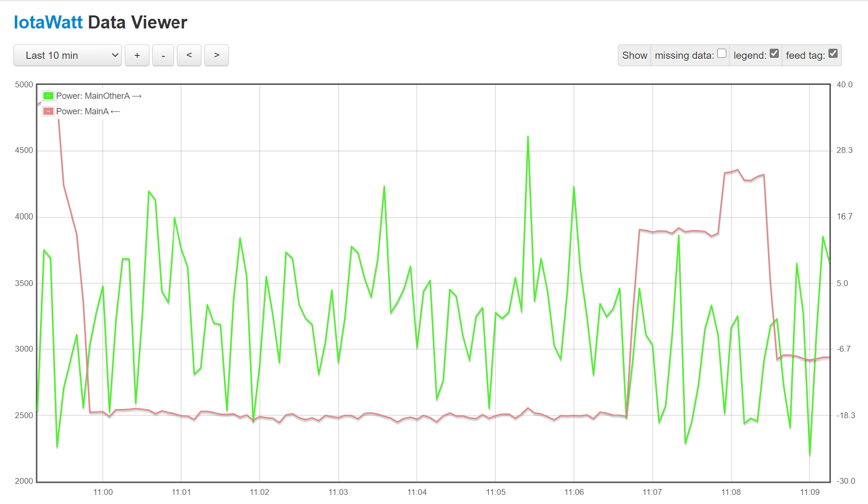Click the tallest green spike after 11:05

tap(528, 137)
